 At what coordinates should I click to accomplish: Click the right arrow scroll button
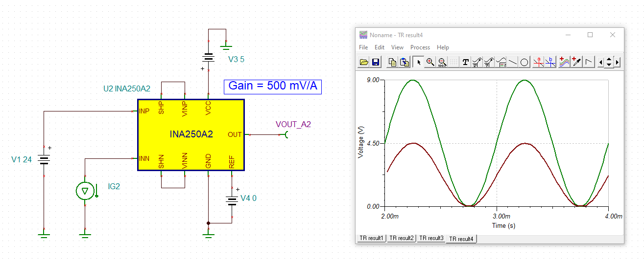[617, 62]
